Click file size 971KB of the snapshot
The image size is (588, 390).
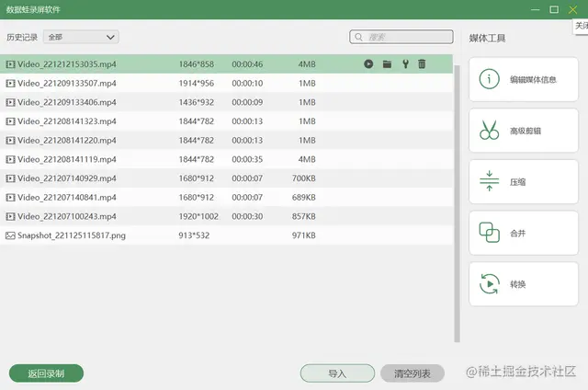[304, 235]
